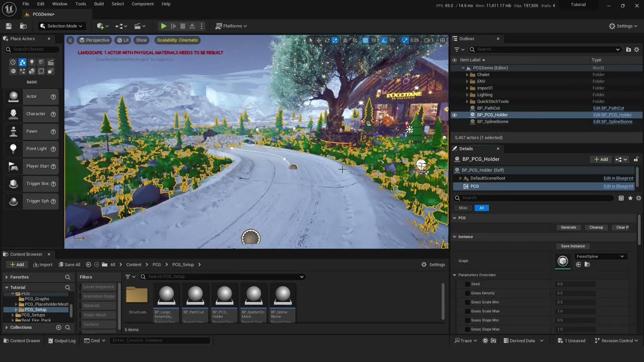The width and height of the screenshot is (644, 362).
Task: Click the PCG Generate button
Action: 569,227
